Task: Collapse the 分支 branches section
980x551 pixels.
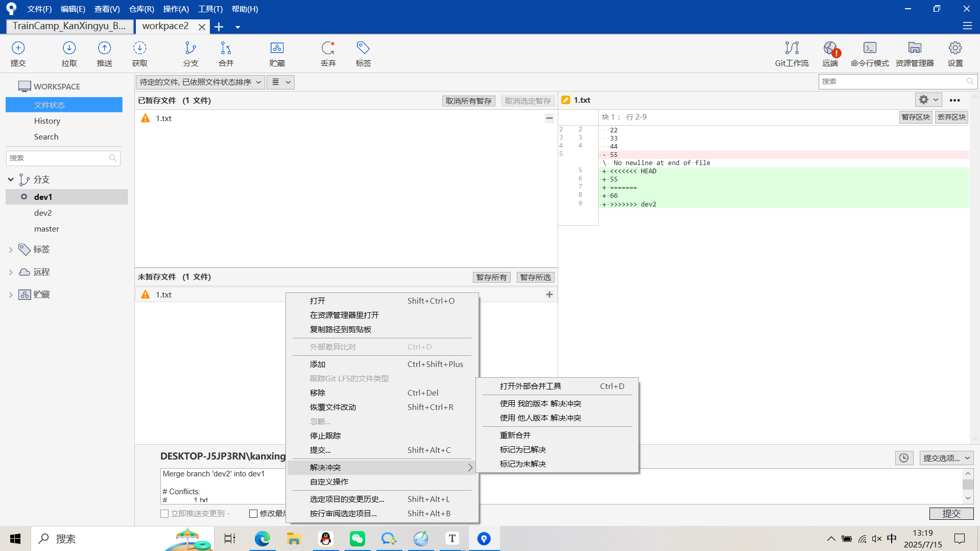Action: coord(11,179)
